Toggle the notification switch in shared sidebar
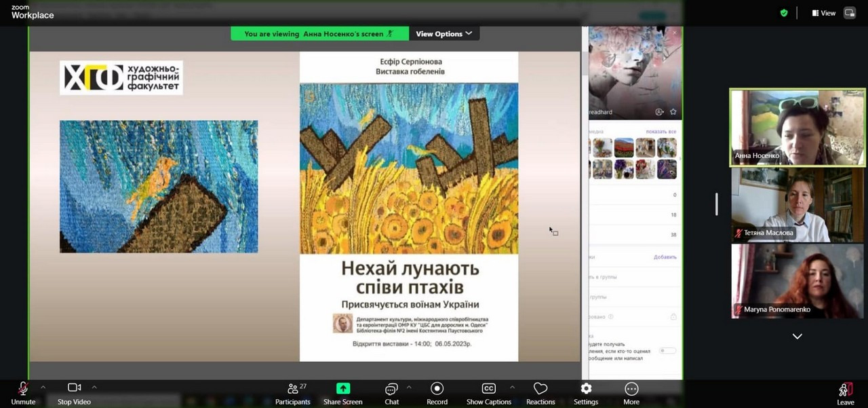The height and width of the screenshot is (408, 868). coord(667,351)
